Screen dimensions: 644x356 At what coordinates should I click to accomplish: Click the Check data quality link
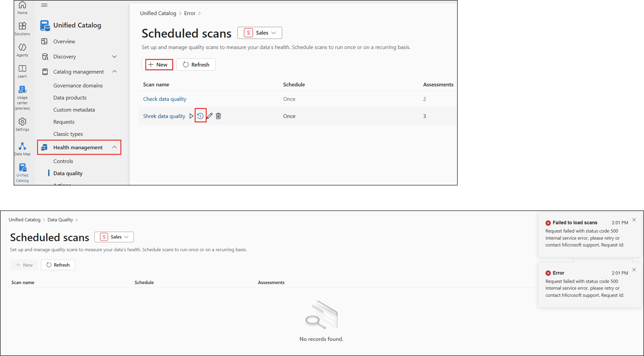click(x=165, y=99)
